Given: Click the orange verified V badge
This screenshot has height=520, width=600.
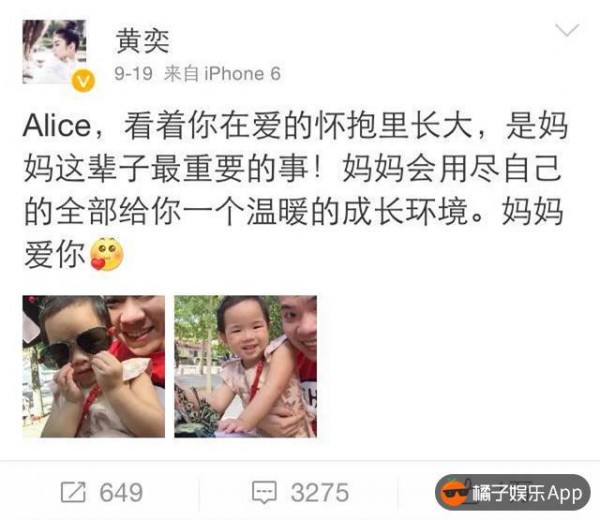Looking at the screenshot, I should pos(83,81).
